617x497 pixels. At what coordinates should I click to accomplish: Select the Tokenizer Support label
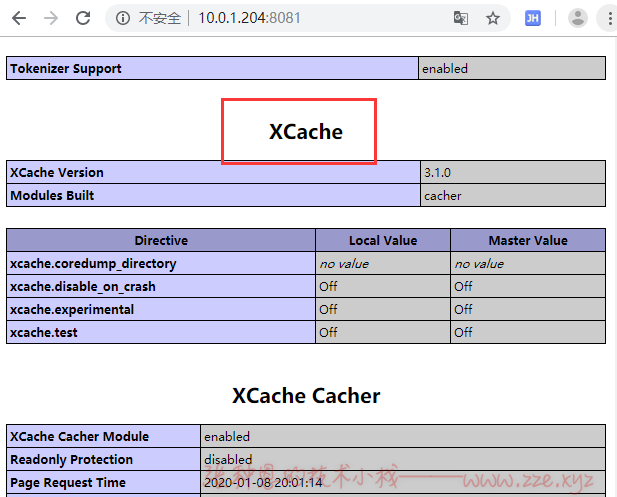pos(66,69)
